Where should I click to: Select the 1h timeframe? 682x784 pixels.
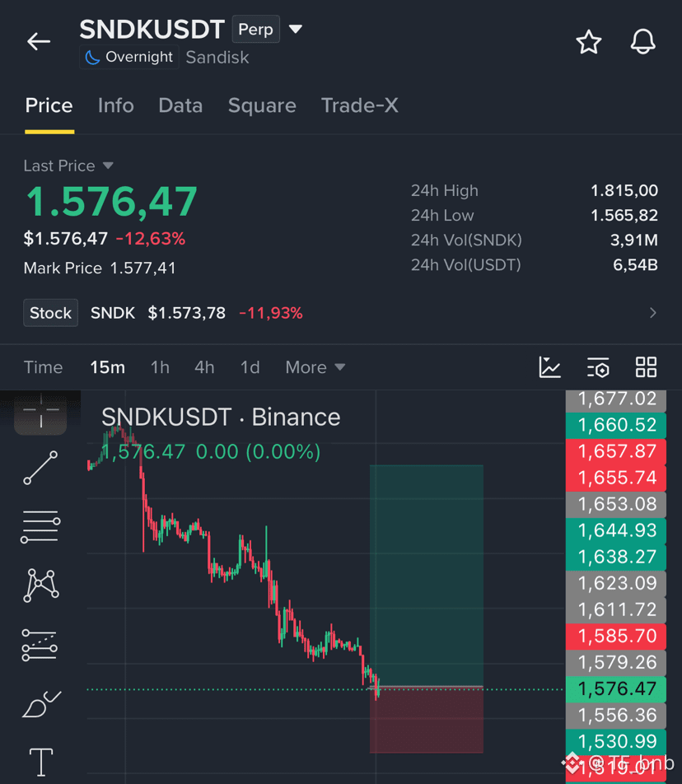[160, 367]
